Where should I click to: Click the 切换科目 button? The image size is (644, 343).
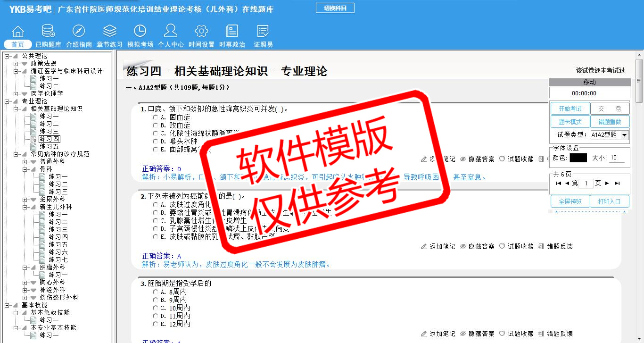tap(335, 8)
